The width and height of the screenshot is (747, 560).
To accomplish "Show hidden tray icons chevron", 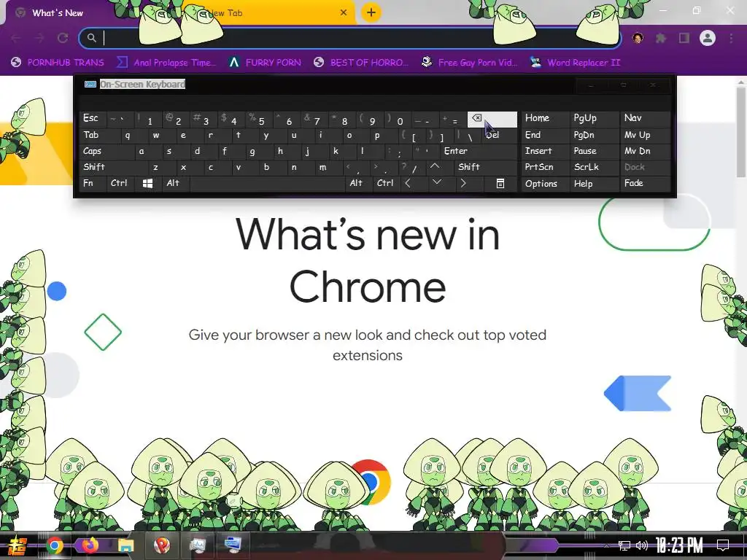I will point(606,545).
